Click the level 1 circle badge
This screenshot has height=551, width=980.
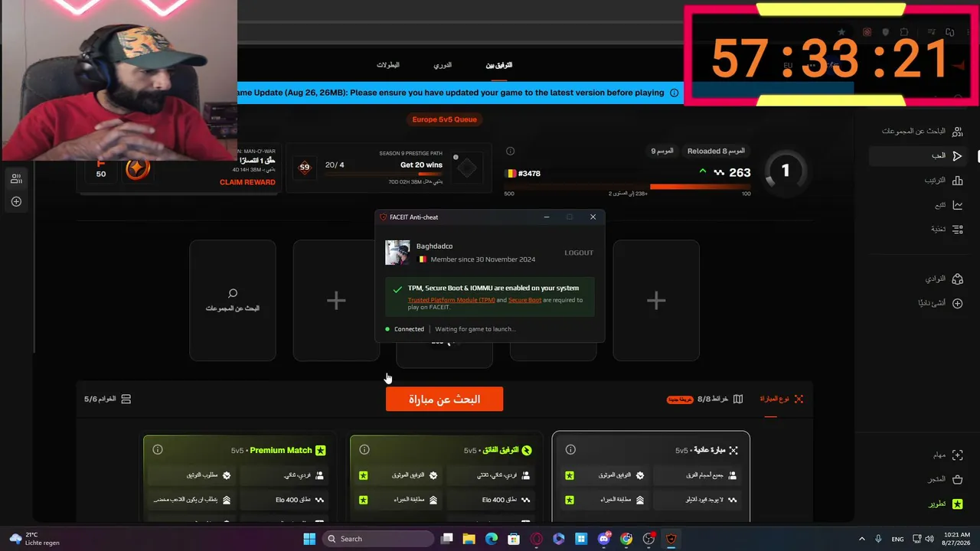pyautogui.click(x=785, y=171)
